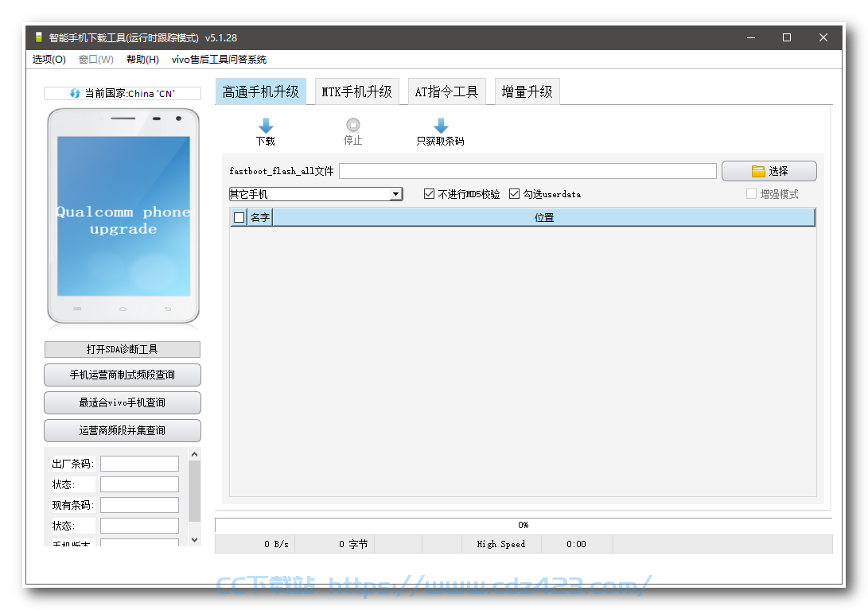
Task: Click the 打开SDA诊断工具 button
Action: [123, 349]
